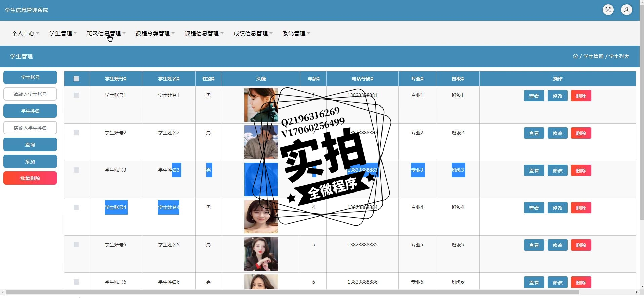The image size is (644, 298).
Task: View details for 学生账号4 via 查看
Action: point(534,208)
